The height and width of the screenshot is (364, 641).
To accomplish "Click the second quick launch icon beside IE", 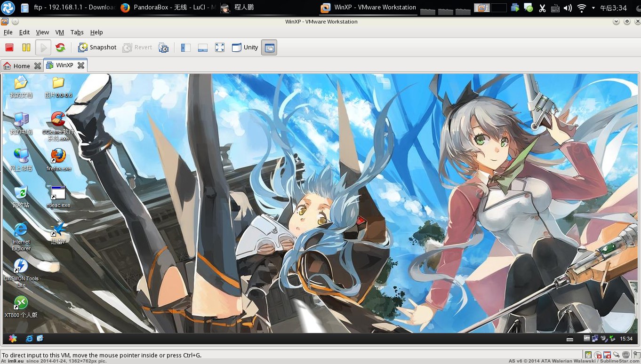I will point(40,338).
